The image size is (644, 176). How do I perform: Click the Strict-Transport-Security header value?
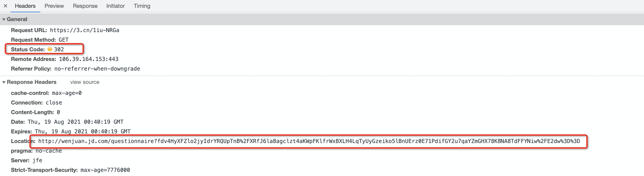pyautogui.click(x=105, y=170)
